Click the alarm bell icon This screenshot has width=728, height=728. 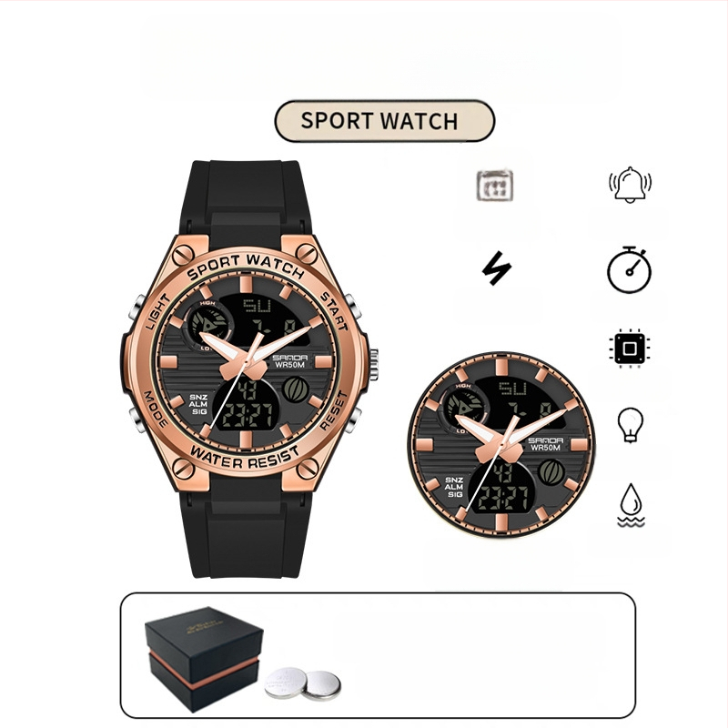coord(630,185)
